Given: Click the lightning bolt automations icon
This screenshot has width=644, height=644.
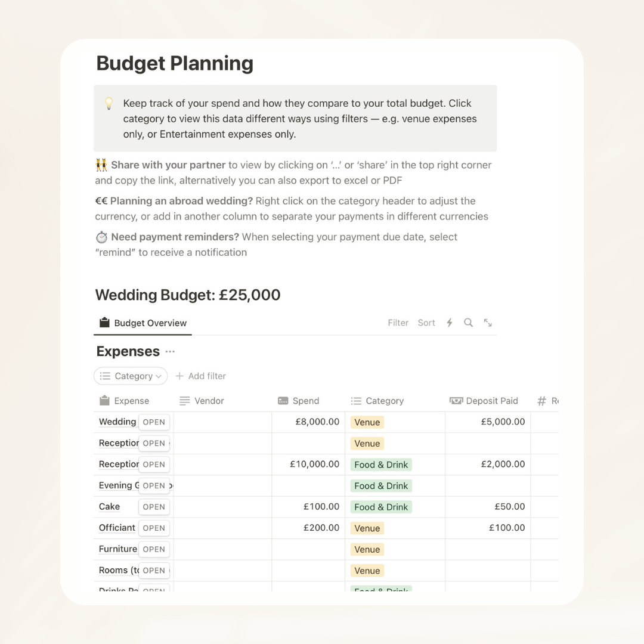Looking at the screenshot, I should point(450,323).
